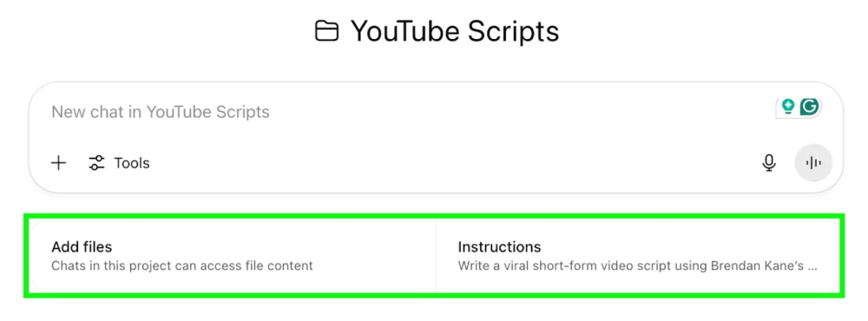
Task: Open the Tools dropdown label
Action: (x=132, y=163)
